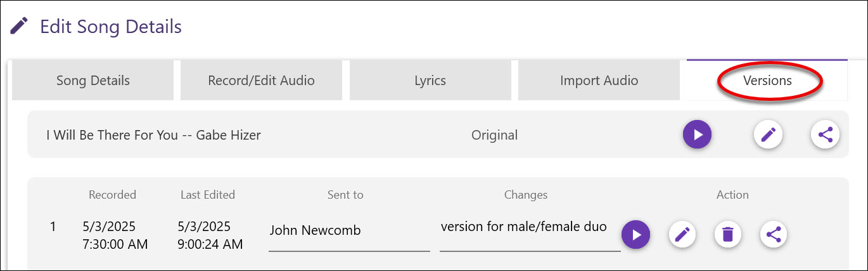868x271 pixels.
Task: Edit the Original version with pencil icon
Action: (x=768, y=135)
